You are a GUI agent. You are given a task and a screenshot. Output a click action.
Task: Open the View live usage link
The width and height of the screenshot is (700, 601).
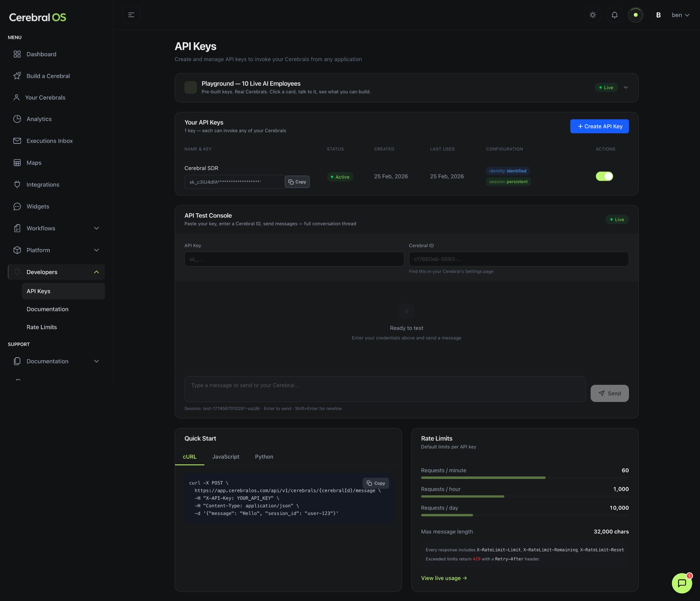pyautogui.click(x=444, y=578)
